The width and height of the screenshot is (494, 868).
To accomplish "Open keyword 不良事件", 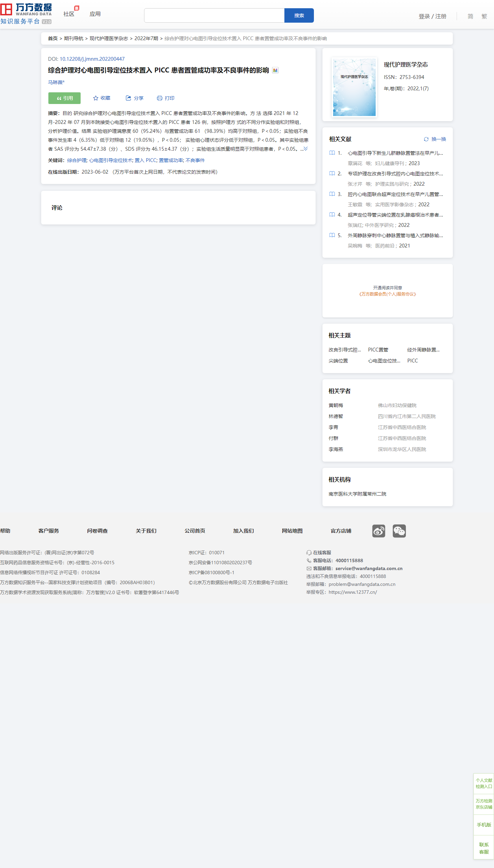I will (195, 160).
